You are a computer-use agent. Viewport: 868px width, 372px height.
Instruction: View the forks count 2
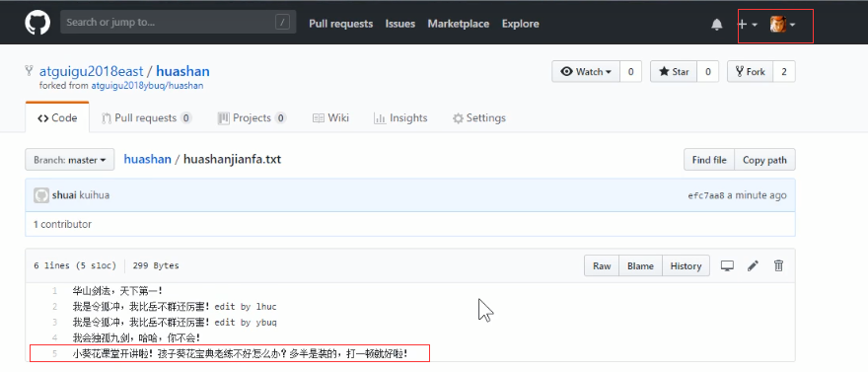(x=784, y=71)
